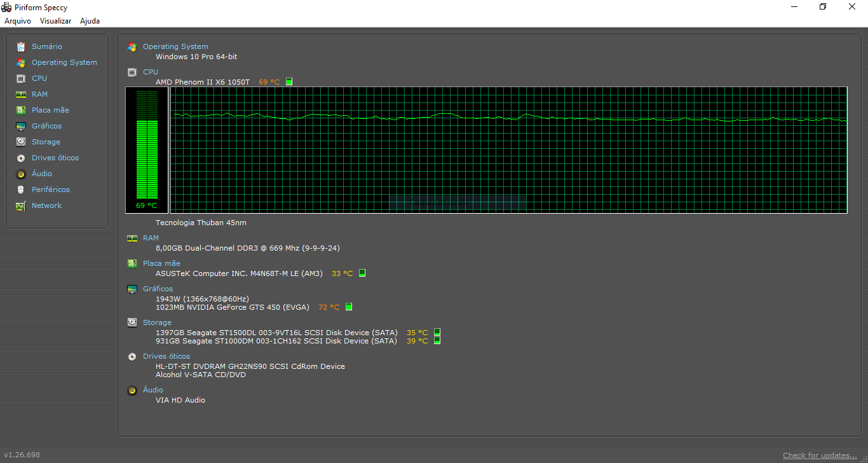Click the Windows 10 Pro 64-bit text
This screenshot has height=463, width=868.
196,57
